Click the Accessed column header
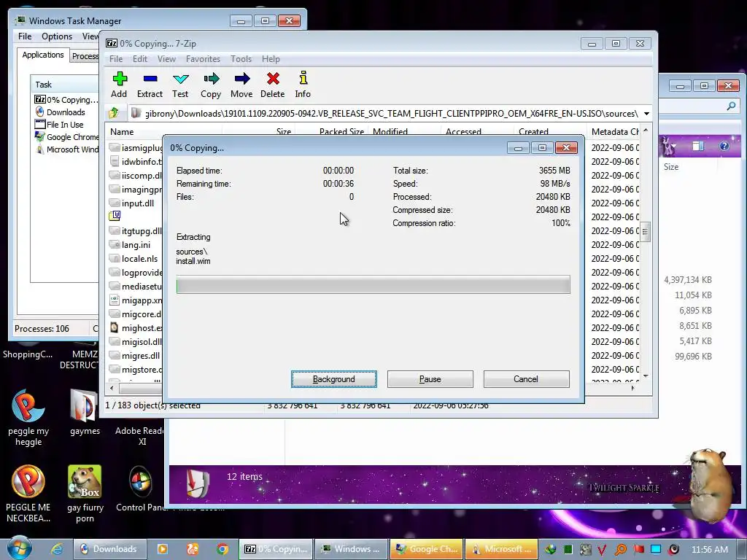Image resolution: width=747 pixels, height=560 pixels. click(463, 132)
